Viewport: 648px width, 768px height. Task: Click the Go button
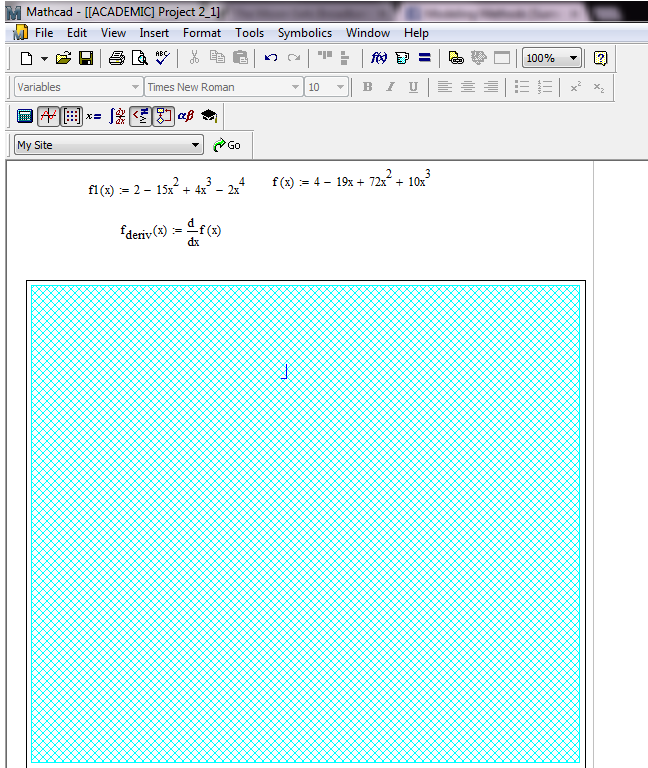tap(227, 145)
